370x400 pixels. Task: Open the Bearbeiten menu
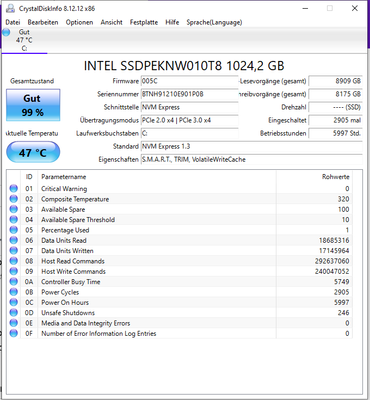pos(43,22)
